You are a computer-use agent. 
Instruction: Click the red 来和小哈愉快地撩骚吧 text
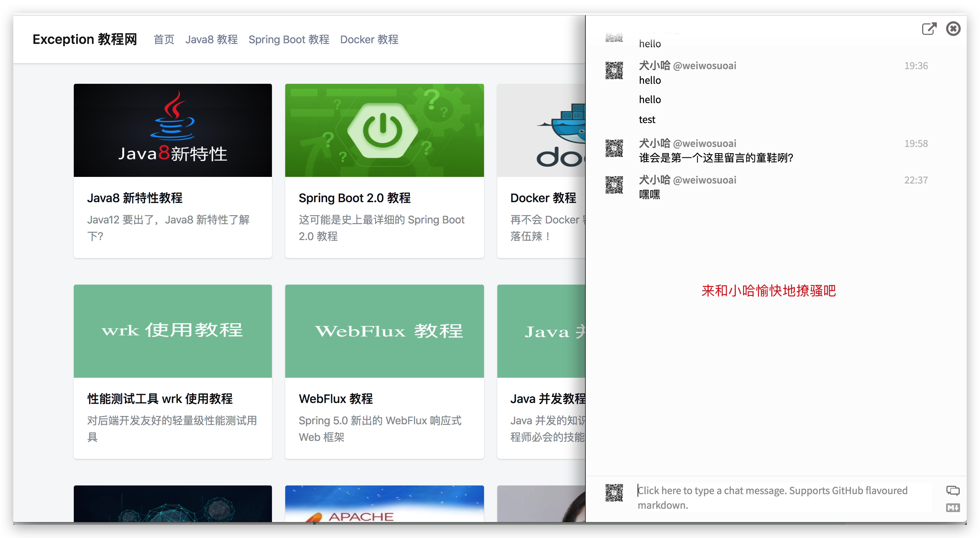tap(769, 291)
